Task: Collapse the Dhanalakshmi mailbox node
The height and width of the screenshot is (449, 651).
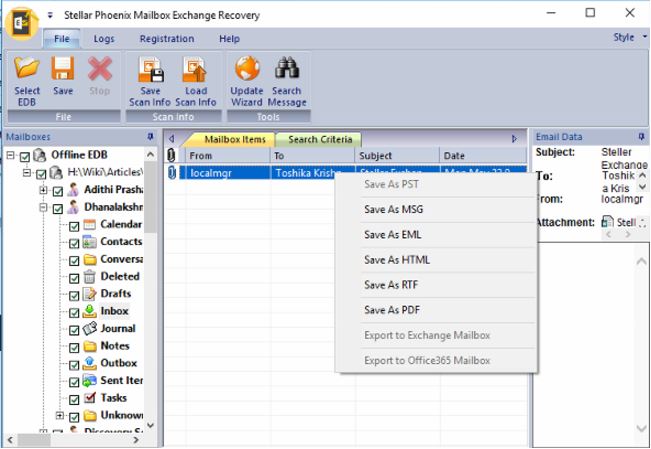Action: click(x=43, y=207)
